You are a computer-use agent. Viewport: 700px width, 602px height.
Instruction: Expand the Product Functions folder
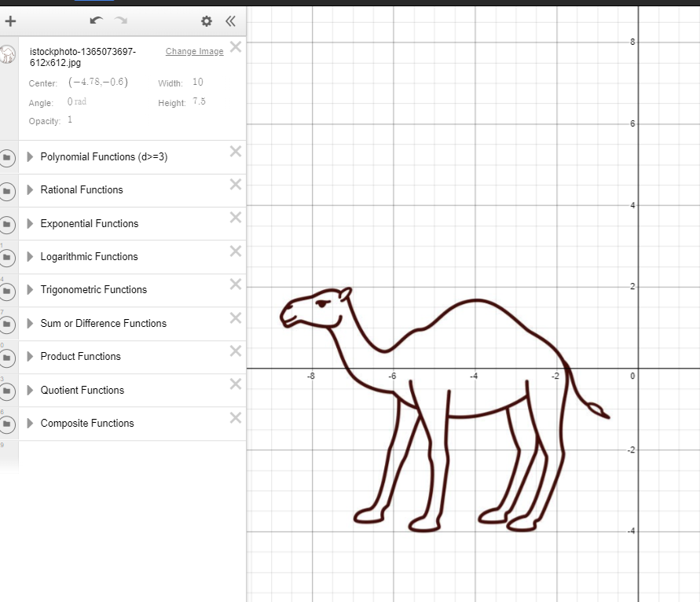[30, 357]
